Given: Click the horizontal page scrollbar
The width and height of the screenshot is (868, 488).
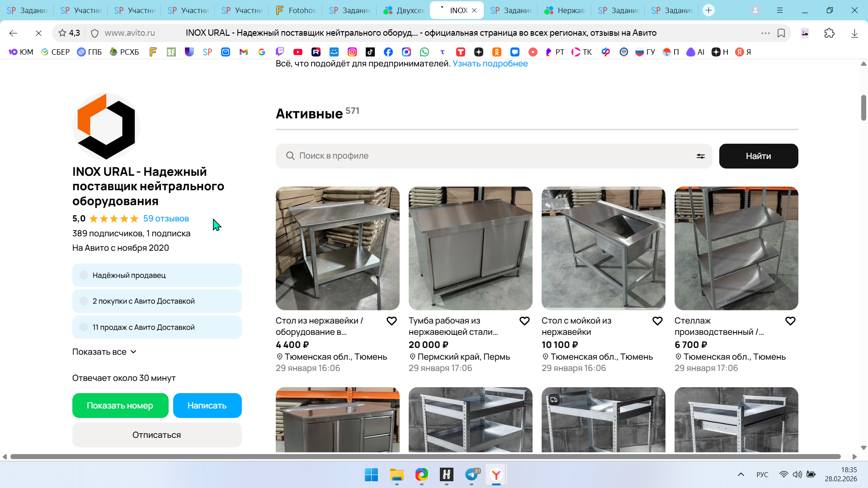Looking at the screenshot, I should pos(425,457).
